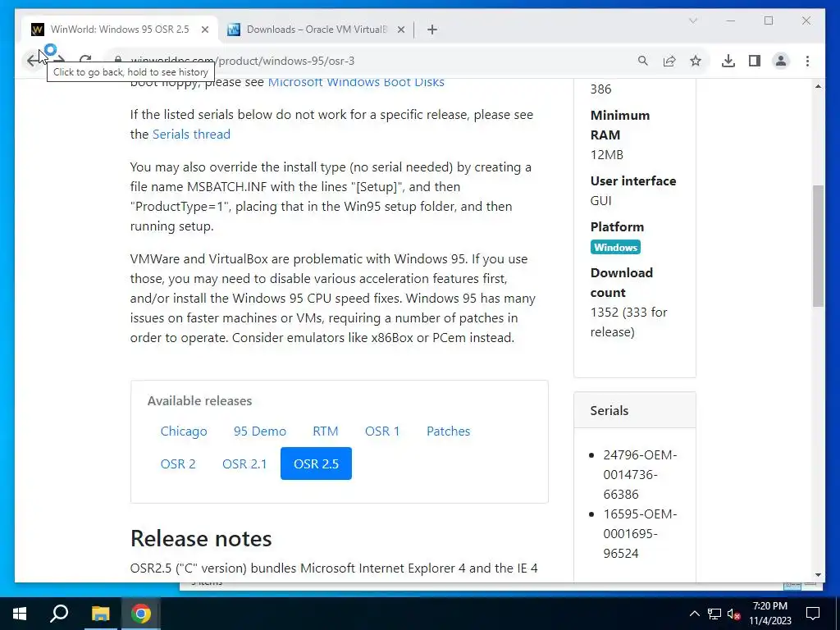This screenshot has height=630, width=840.
Task: Click the padlock site info icon
Action: coord(118,61)
